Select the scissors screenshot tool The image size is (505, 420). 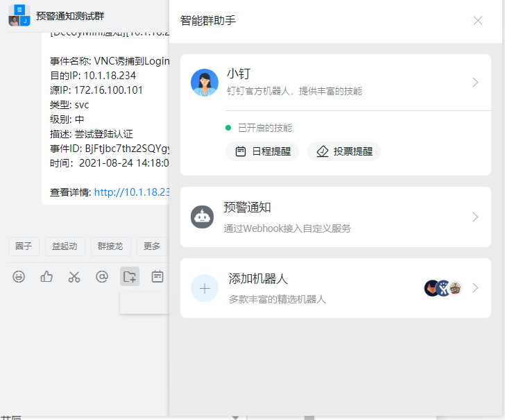(74, 277)
